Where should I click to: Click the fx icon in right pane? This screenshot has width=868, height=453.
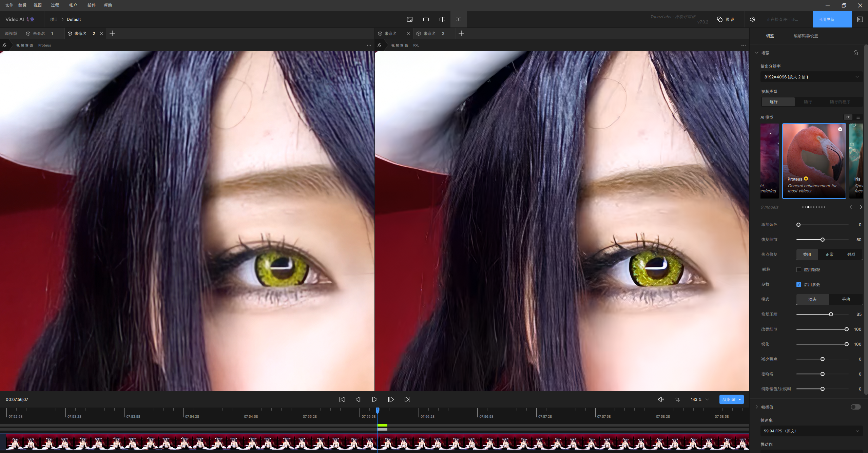(x=379, y=45)
